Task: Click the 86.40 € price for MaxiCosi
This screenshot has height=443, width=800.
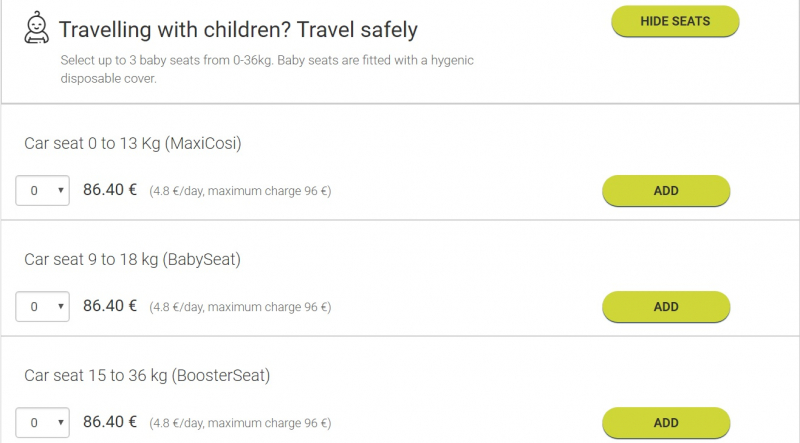Action: [110, 190]
